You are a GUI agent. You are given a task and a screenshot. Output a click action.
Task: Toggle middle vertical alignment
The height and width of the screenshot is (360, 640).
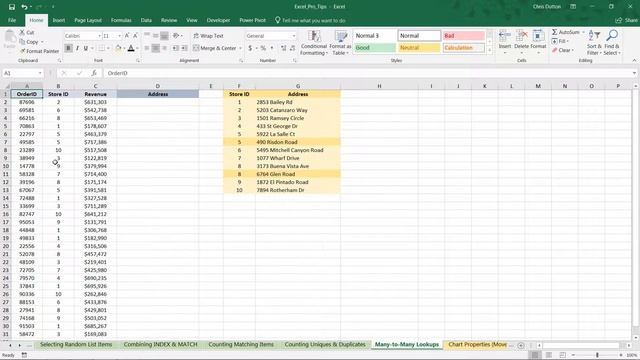(156, 36)
